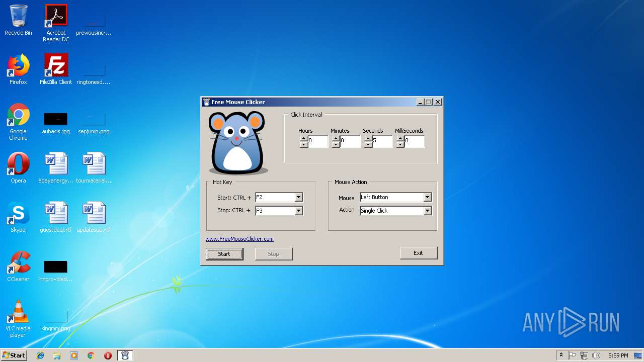Click into the Hours input field

tap(317, 141)
